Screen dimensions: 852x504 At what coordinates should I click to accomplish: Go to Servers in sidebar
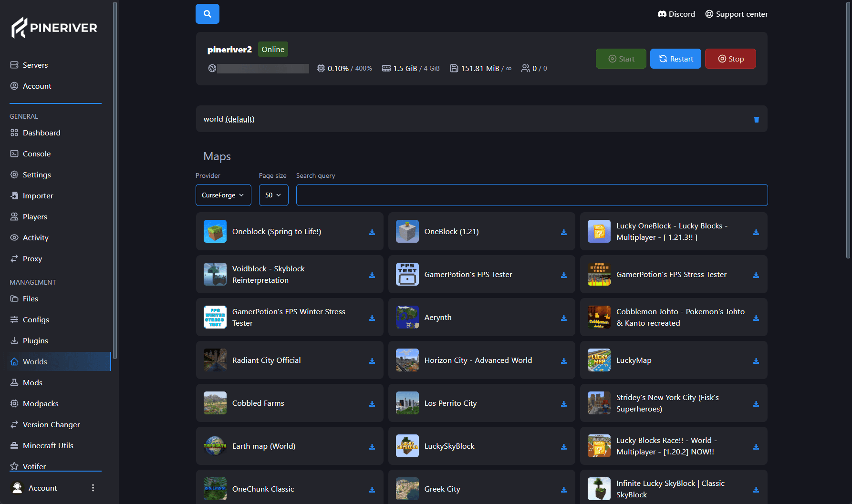tap(29, 65)
